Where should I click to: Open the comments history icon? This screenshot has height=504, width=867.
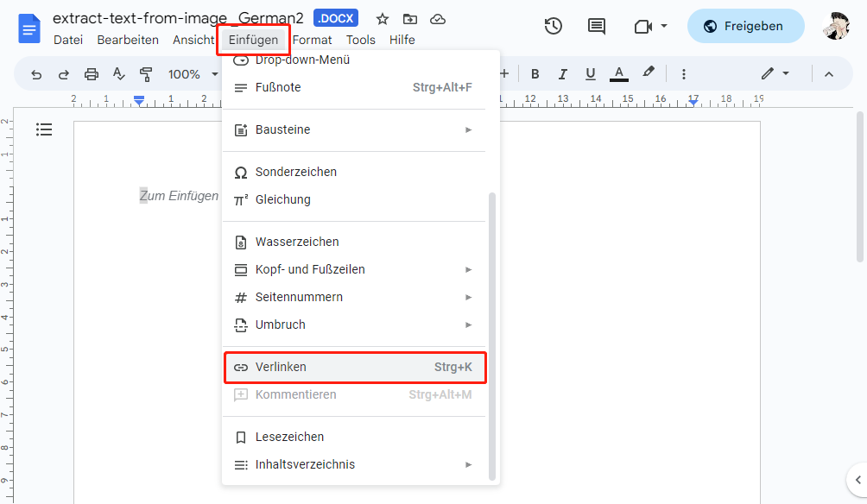click(597, 26)
